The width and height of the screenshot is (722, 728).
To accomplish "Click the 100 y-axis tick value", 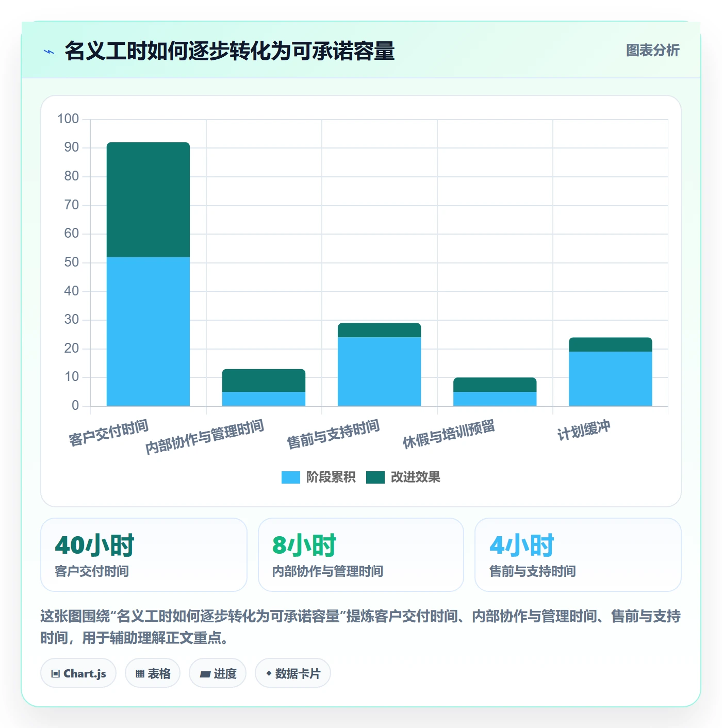I will [68, 119].
